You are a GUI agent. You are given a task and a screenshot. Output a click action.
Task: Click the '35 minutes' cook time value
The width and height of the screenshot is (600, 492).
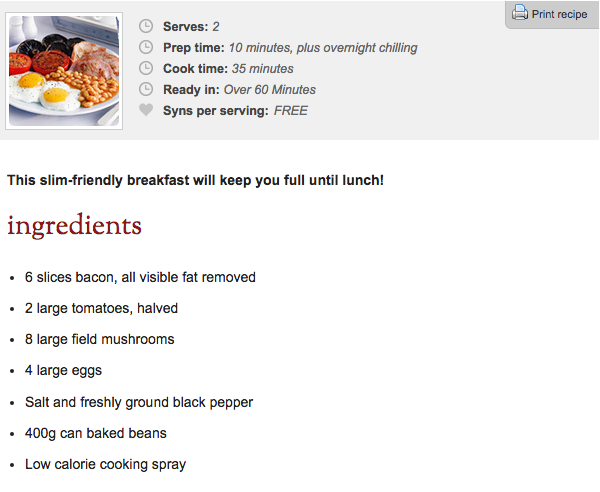[x=263, y=68]
